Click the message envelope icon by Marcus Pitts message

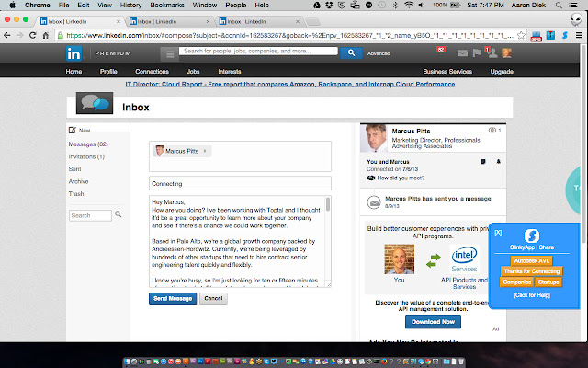click(x=374, y=202)
